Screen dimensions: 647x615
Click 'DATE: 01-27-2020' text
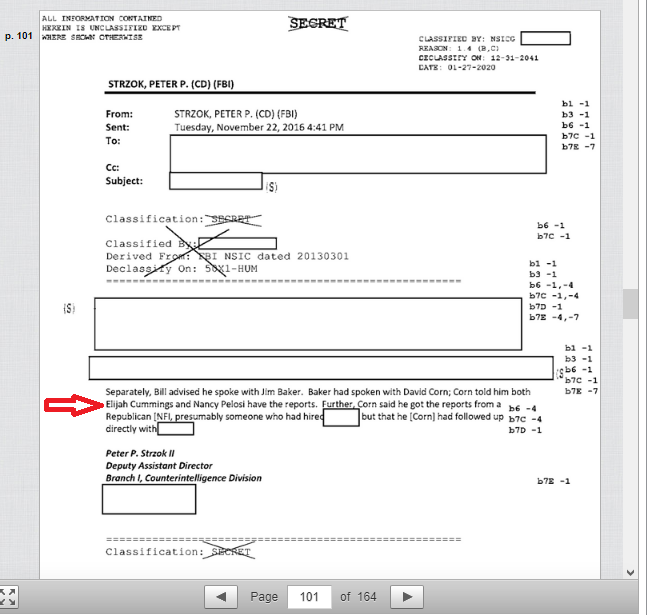tap(457, 67)
